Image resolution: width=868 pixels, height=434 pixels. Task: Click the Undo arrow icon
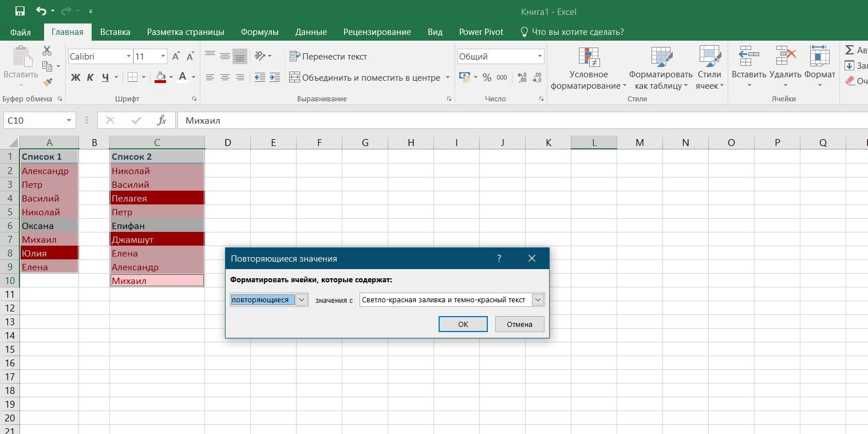(x=41, y=11)
